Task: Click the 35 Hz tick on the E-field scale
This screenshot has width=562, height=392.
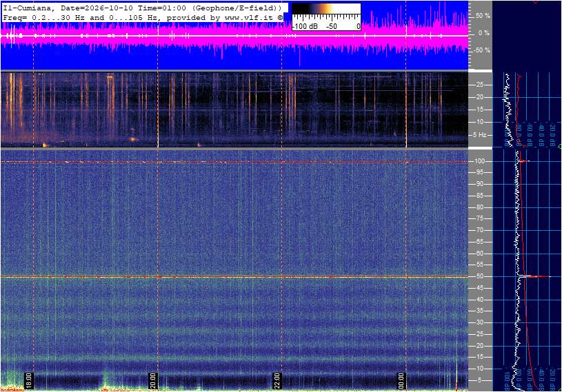Action: [479, 311]
